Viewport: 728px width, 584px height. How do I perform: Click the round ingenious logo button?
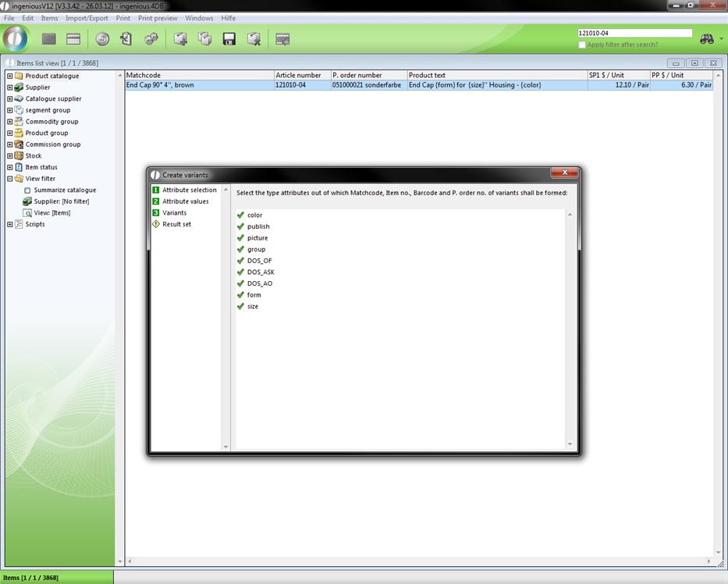coord(16,38)
